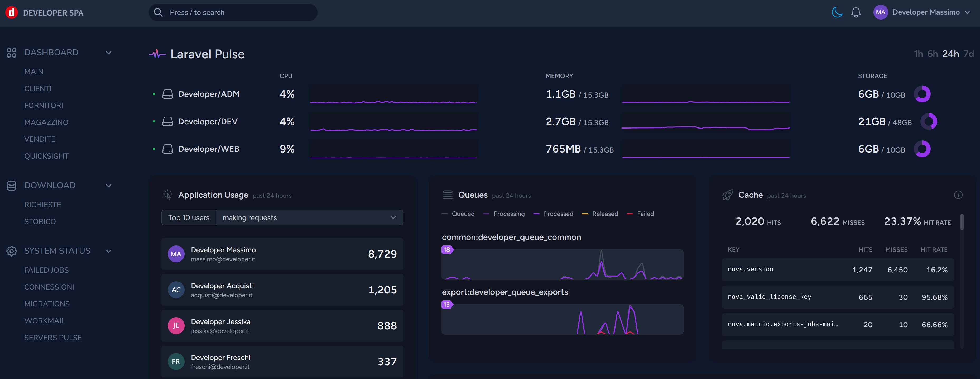Toggle the Released series in the Queues legend
The image size is (980, 379).
pos(605,214)
